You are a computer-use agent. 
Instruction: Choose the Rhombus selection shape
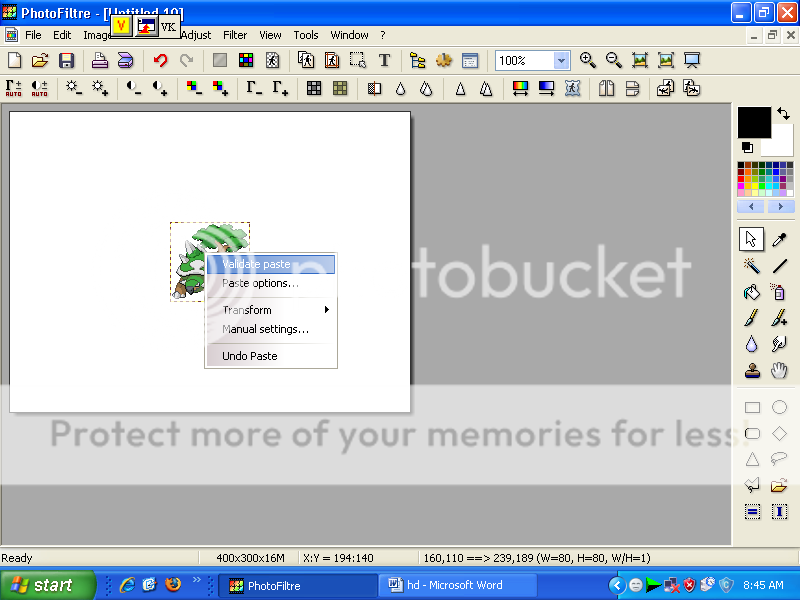pyautogui.click(x=779, y=434)
